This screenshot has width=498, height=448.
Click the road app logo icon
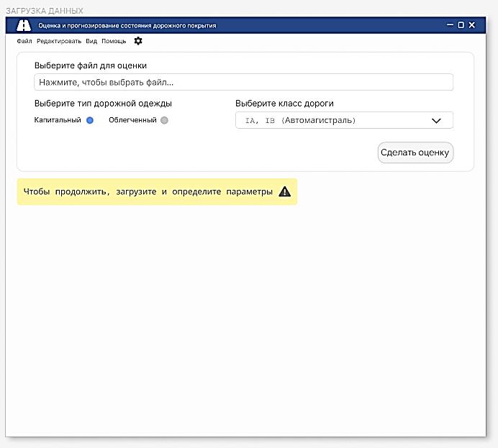click(x=24, y=25)
